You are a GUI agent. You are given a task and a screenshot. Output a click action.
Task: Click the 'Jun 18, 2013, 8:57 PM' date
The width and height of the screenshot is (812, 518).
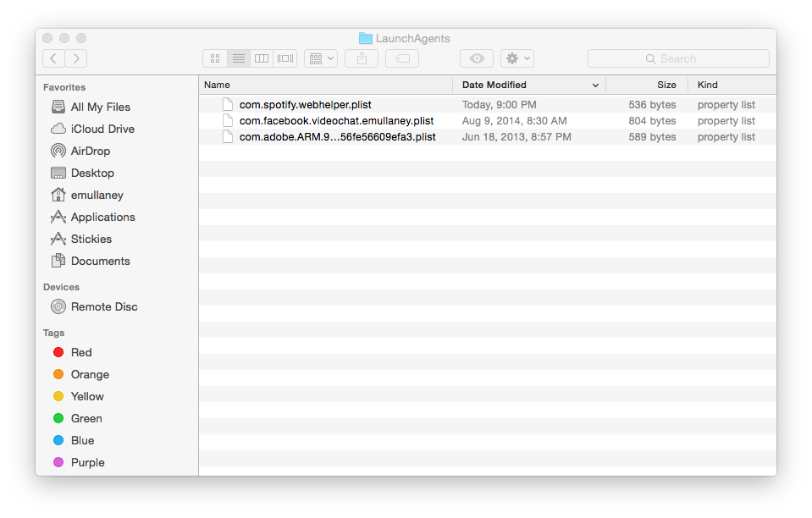click(516, 136)
